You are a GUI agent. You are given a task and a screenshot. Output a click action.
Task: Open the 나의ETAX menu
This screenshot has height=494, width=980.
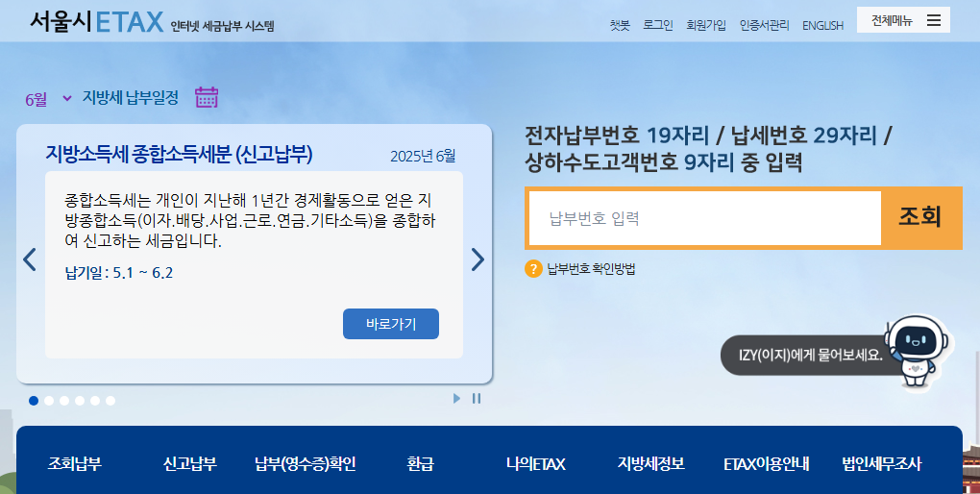[x=535, y=464]
